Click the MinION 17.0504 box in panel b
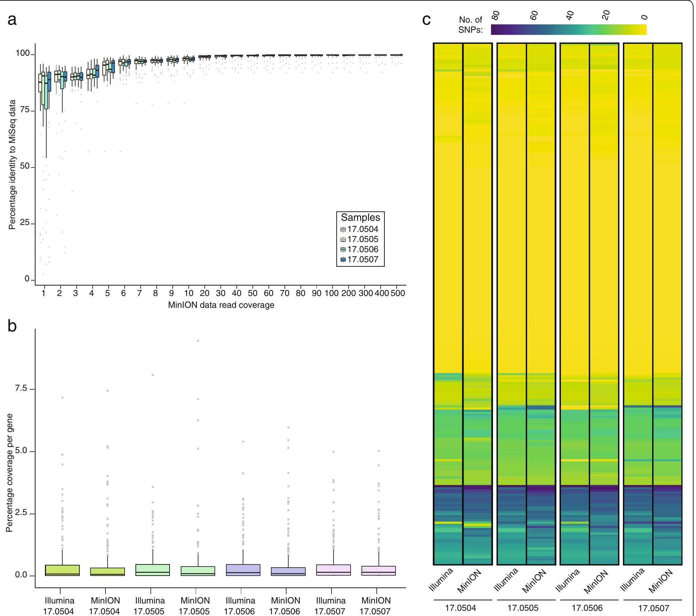696x616 pixels. [x=107, y=571]
